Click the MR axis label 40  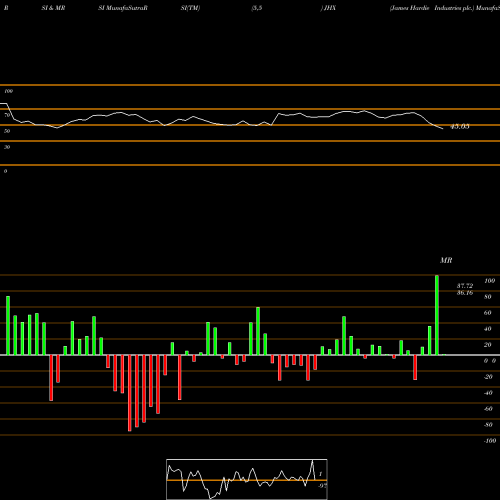(488, 329)
